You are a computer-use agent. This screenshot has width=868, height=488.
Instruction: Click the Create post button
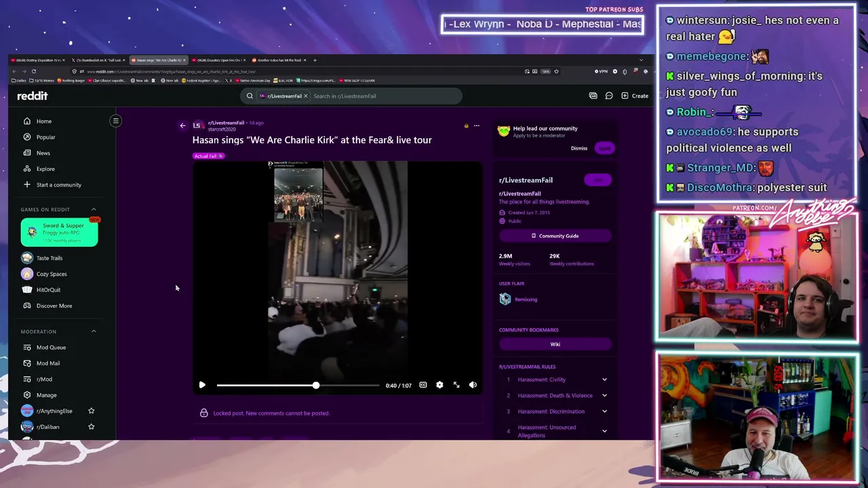pos(635,96)
